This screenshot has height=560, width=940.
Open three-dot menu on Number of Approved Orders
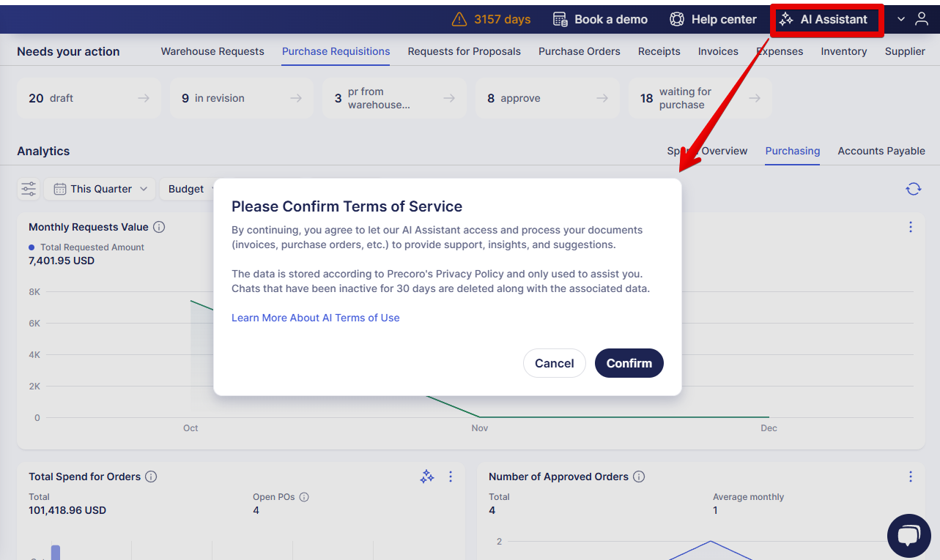tap(911, 477)
